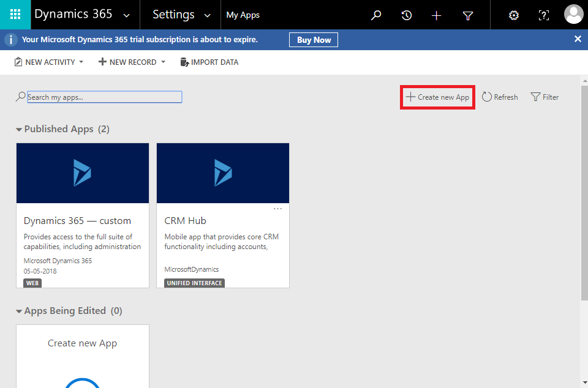Open the CRM Hub app tile image
Image resolution: width=588 pixels, height=388 pixels.
tap(223, 173)
